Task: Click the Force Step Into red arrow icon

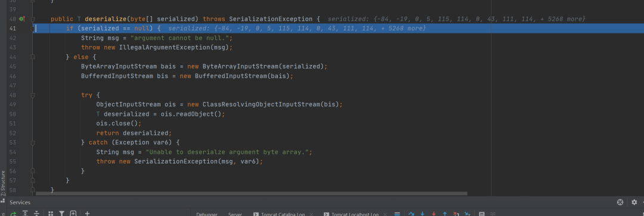Action: click(434, 214)
